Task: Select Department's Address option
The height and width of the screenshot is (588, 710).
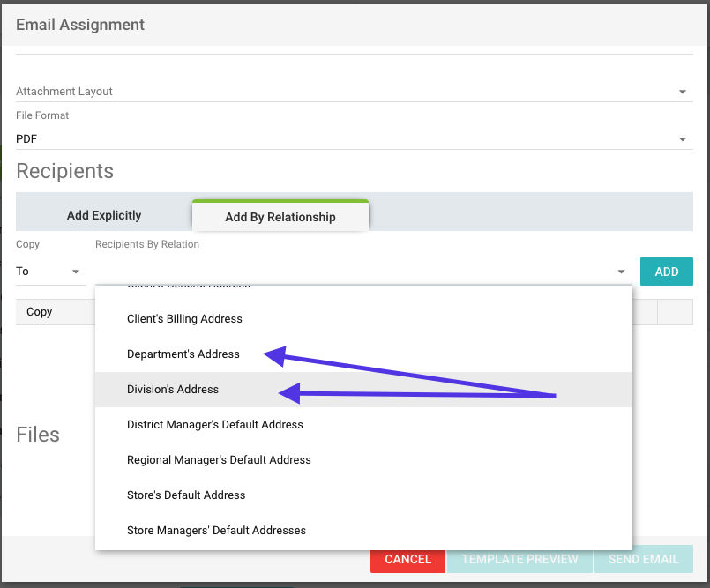Action: [x=183, y=354]
